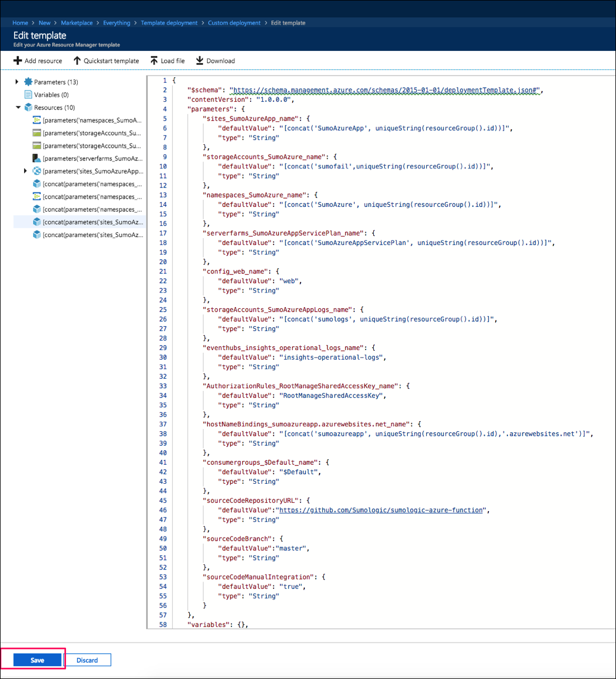Click the Discard button

[88, 660]
